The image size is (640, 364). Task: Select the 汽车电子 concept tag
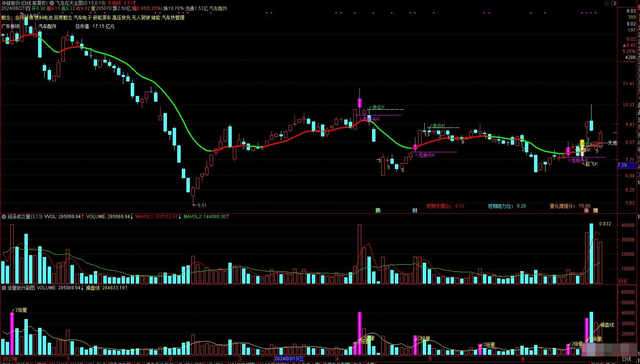[x=82, y=18]
